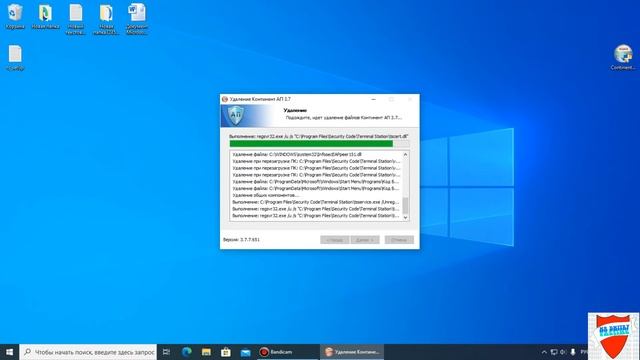Click the uninstall log scrollbar thumb

(405, 205)
